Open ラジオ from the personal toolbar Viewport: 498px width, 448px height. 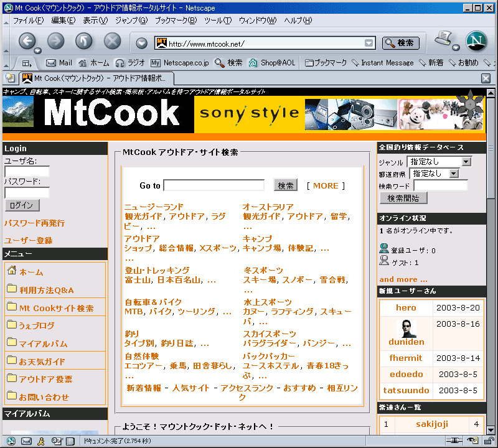pos(130,63)
